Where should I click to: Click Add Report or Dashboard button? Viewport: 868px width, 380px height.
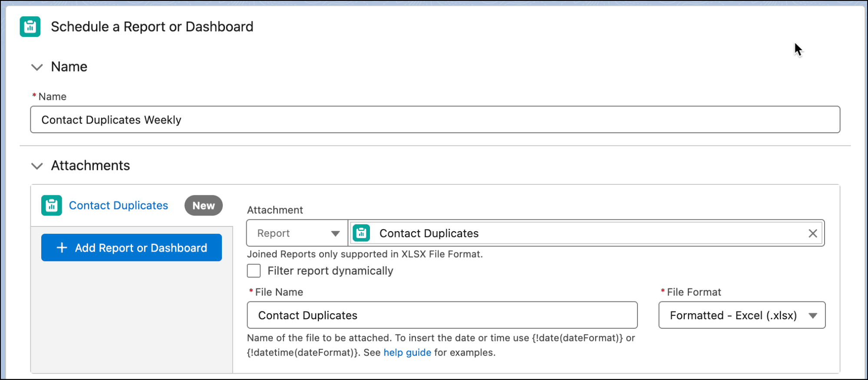pyautogui.click(x=132, y=248)
